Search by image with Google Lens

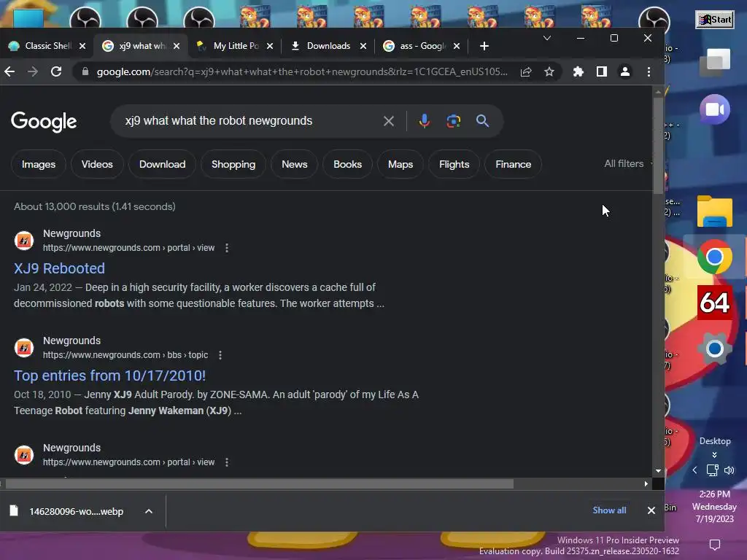pos(454,121)
